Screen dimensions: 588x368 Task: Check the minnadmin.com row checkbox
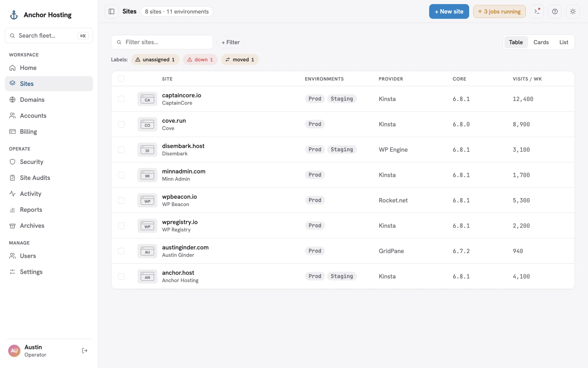click(x=121, y=175)
